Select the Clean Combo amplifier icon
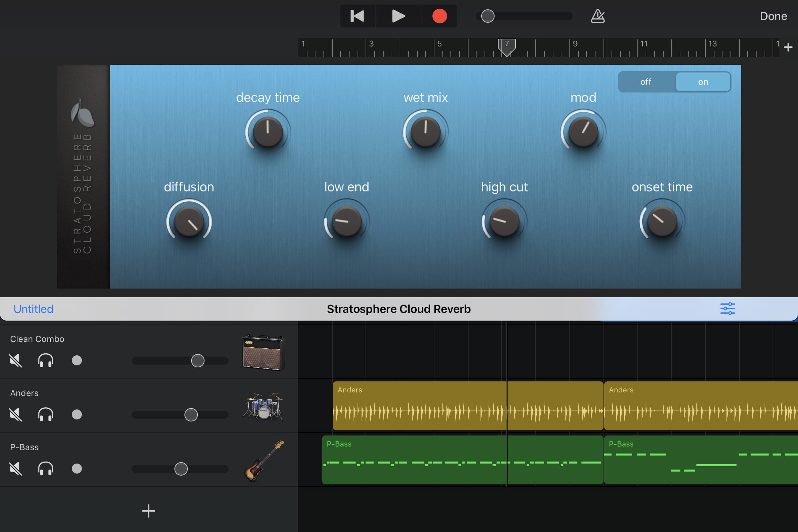Viewport: 798px width, 532px height. [263, 352]
